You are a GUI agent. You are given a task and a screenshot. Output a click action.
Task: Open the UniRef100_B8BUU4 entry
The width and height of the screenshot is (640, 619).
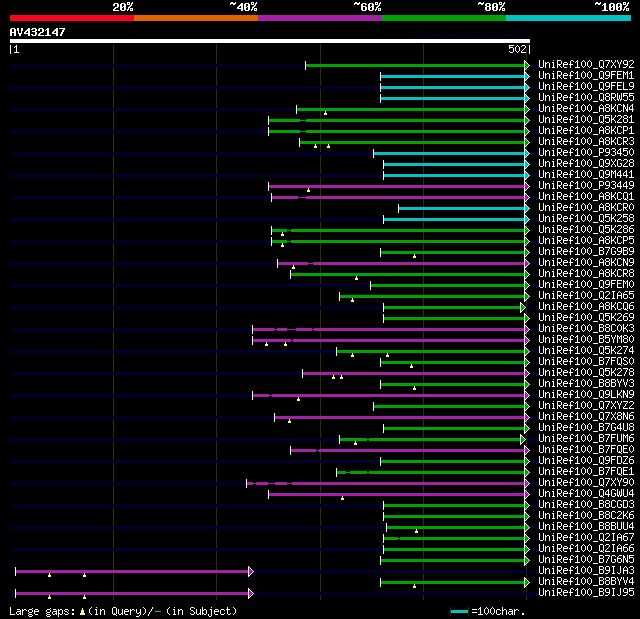pos(586,527)
